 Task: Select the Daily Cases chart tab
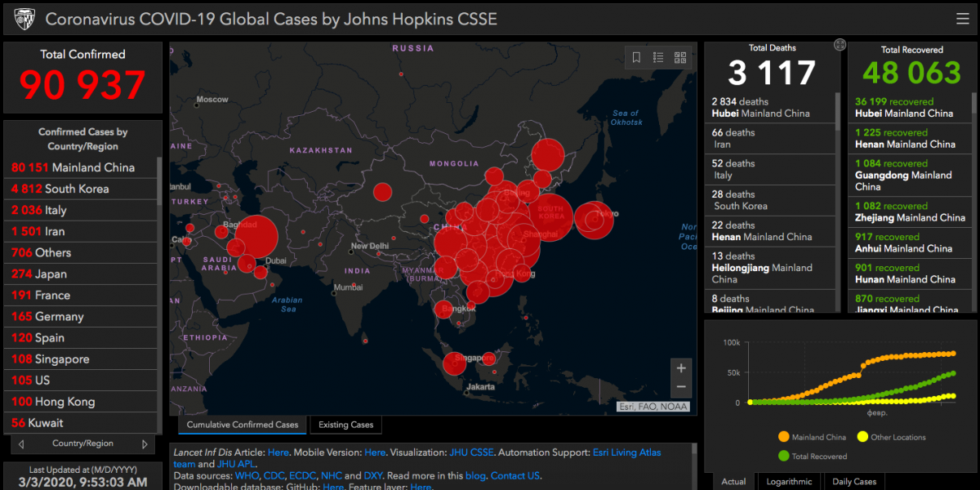(x=853, y=481)
